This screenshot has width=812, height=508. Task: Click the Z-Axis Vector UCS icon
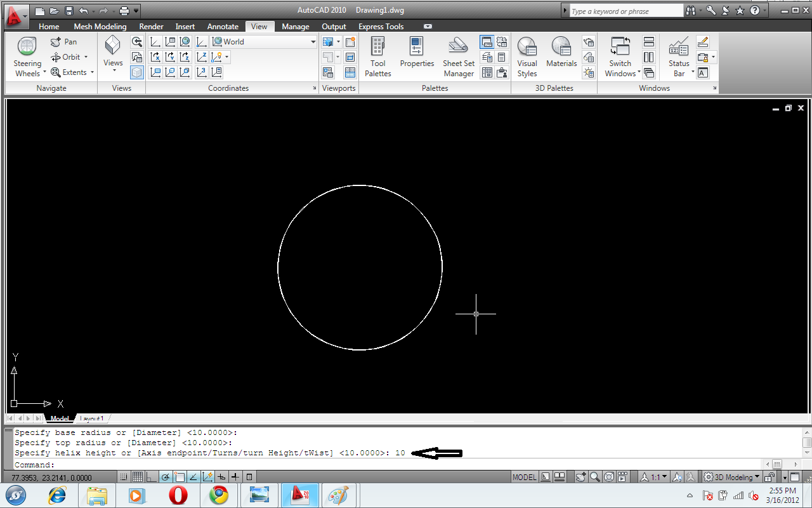(x=201, y=57)
